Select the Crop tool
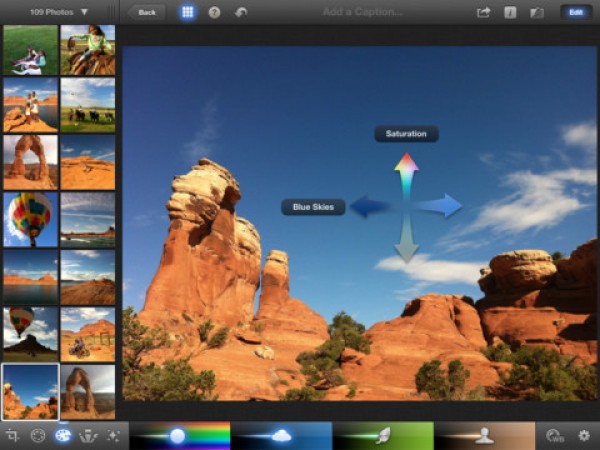Screen dimensions: 600x450 click(13, 435)
